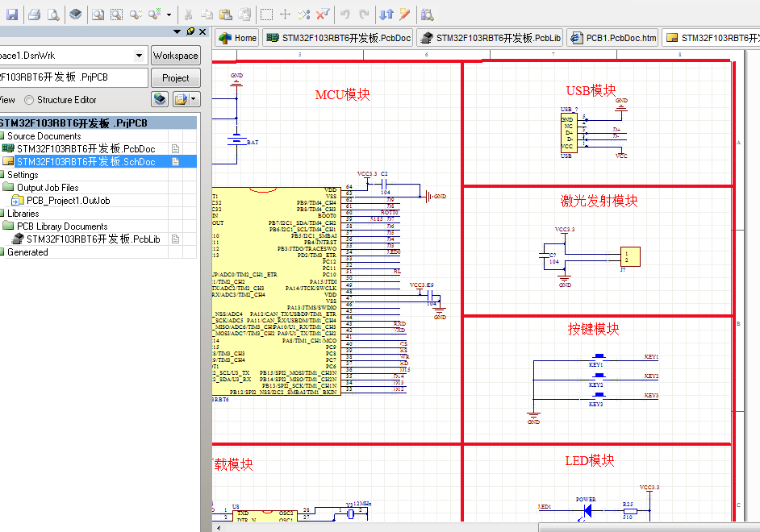Click document status icon beside SchDoc row
760x532 pixels.
coord(175,162)
